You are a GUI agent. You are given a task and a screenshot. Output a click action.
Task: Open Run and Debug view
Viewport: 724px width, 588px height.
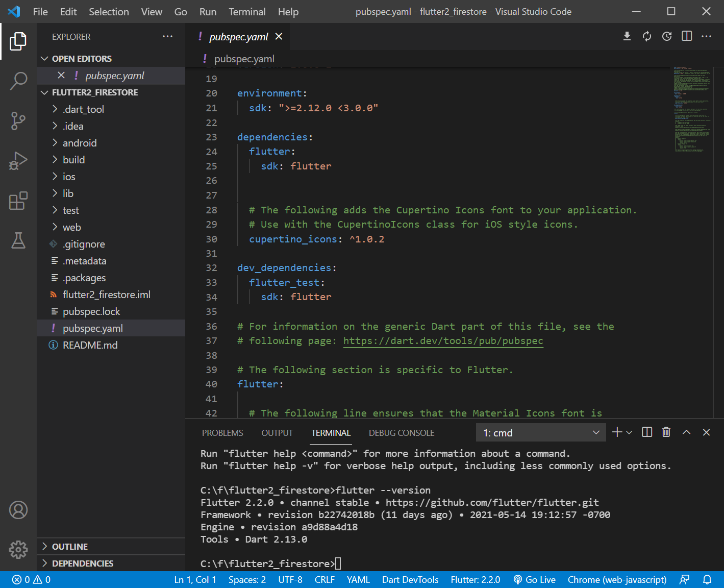(18, 161)
